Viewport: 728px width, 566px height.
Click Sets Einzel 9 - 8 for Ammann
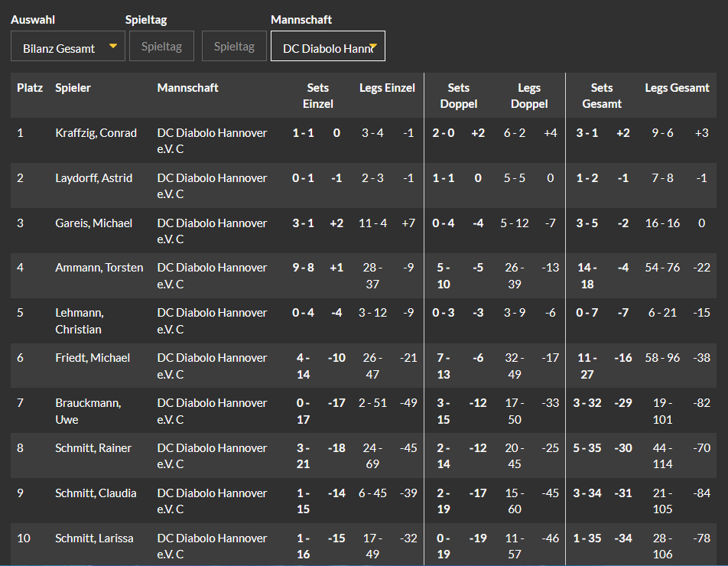click(x=303, y=268)
